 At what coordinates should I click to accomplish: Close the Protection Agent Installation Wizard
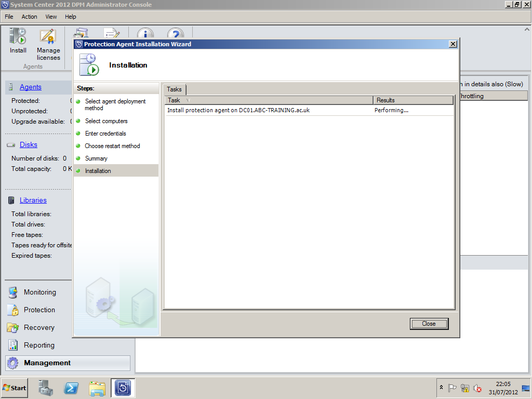point(453,44)
